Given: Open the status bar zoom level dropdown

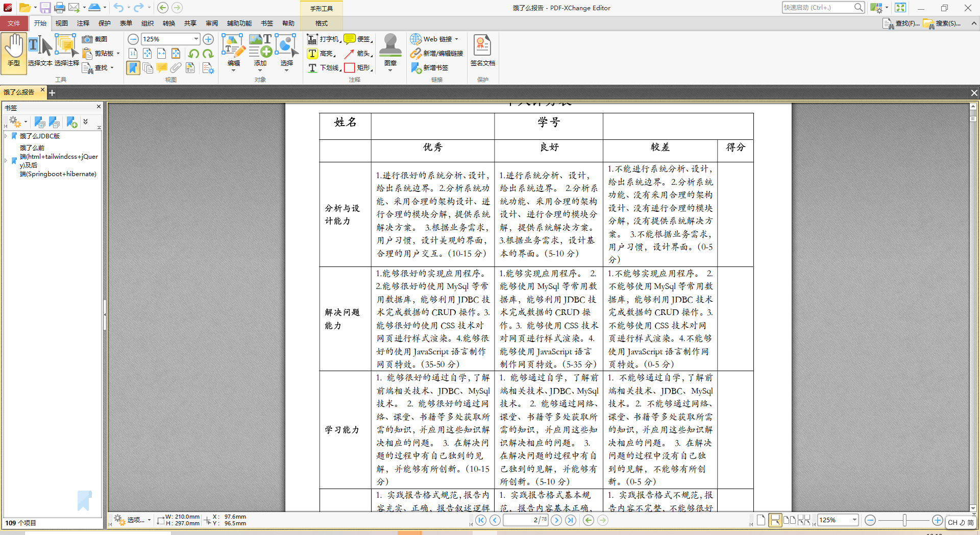Looking at the screenshot, I should [x=854, y=520].
